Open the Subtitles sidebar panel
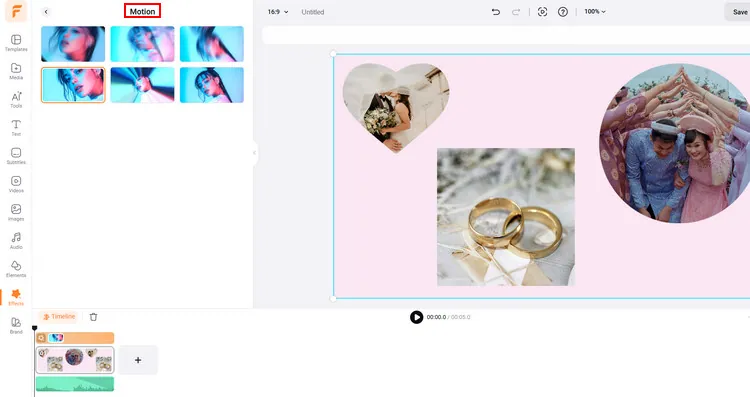 tap(16, 156)
